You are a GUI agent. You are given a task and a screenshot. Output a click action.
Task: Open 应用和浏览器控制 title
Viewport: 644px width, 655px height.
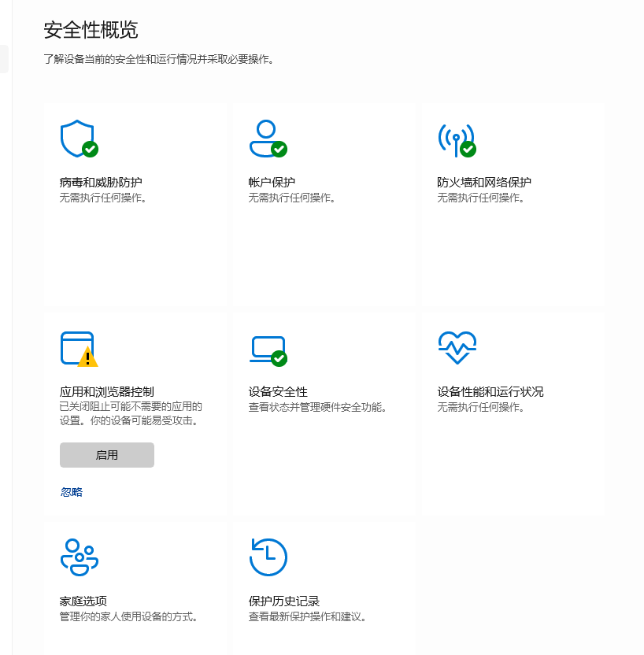[107, 392]
